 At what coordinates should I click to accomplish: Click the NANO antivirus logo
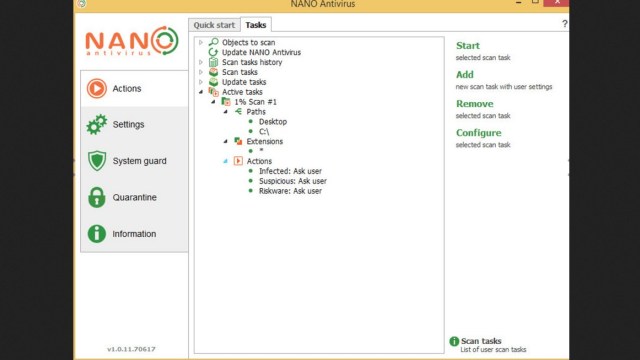pyautogui.click(x=132, y=41)
